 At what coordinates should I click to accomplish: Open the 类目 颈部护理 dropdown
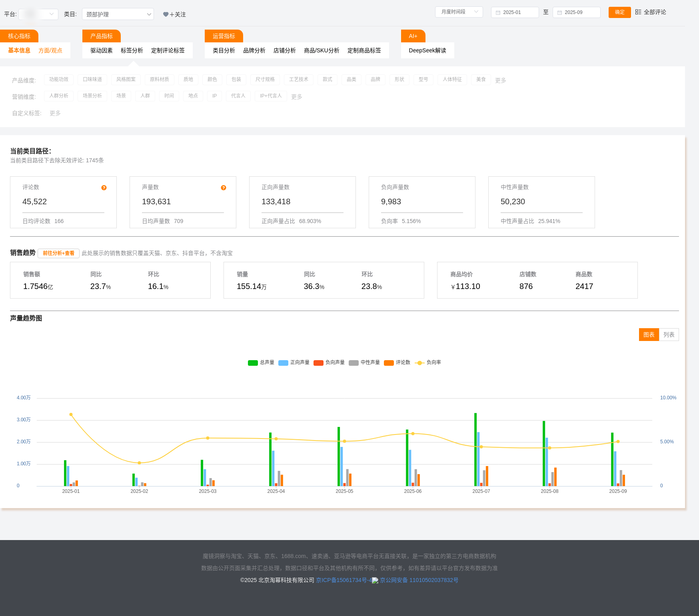click(x=118, y=14)
